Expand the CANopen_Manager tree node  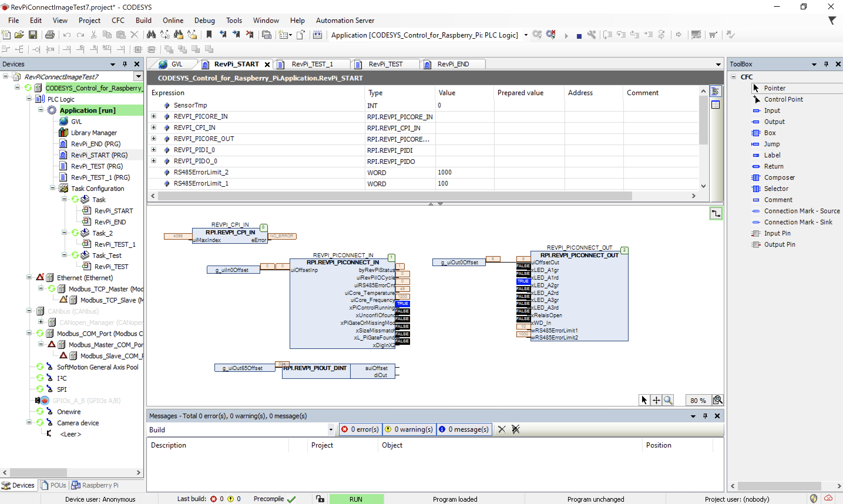41,322
